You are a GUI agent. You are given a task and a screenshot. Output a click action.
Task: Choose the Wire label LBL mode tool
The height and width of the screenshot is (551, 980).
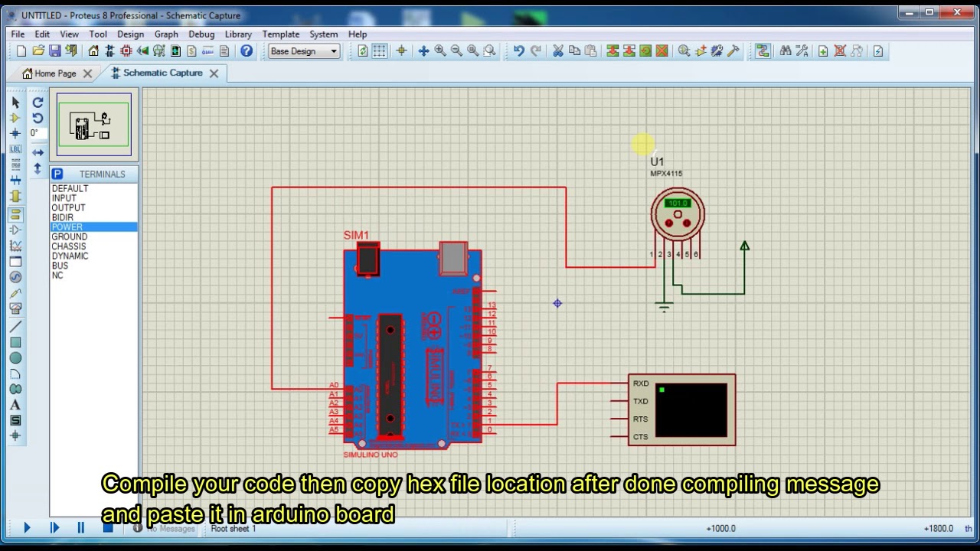click(15, 149)
